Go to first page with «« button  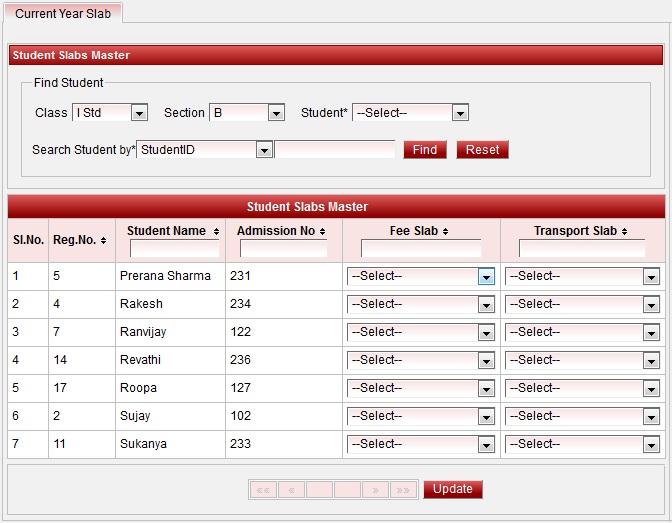click(263, 490)
